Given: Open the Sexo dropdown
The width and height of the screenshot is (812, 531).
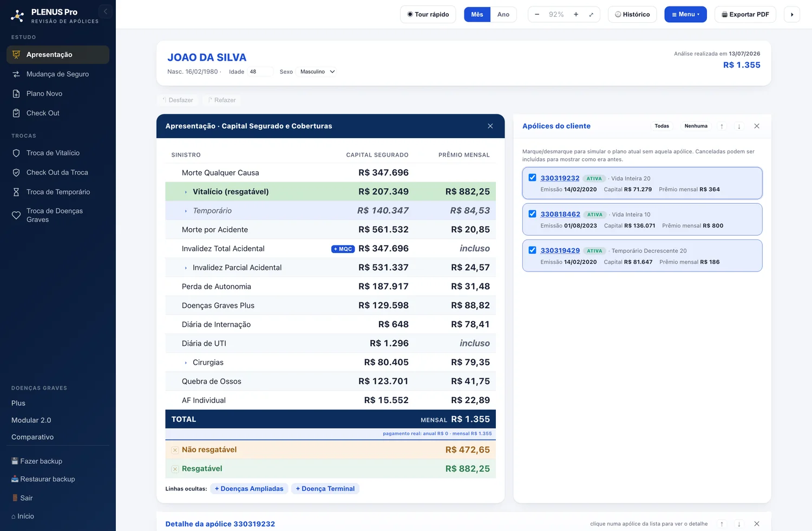Looking at the screenshot, I should 317,72.
